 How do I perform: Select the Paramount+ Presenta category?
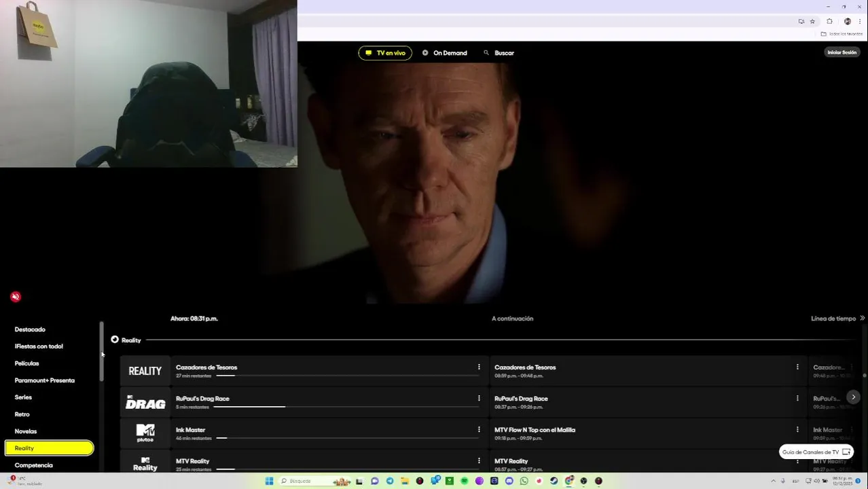pyautogui.click(x=45, y=380)
